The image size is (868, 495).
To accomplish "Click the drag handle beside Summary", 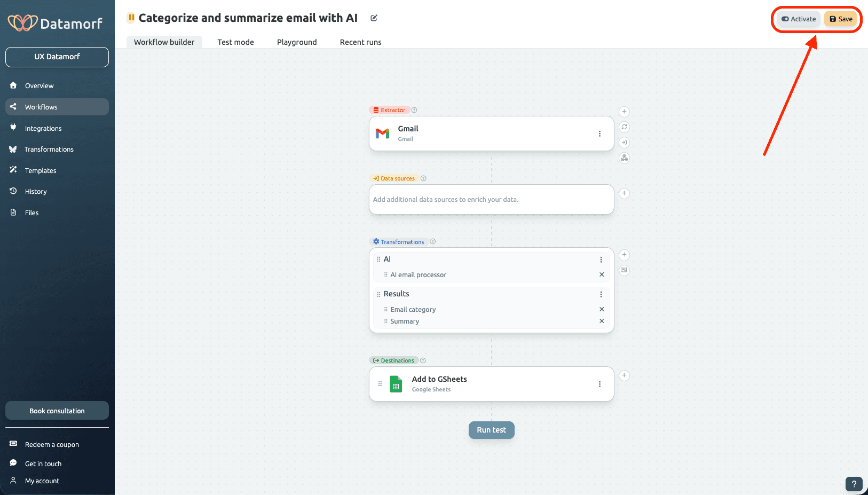I will coord(386,321).
